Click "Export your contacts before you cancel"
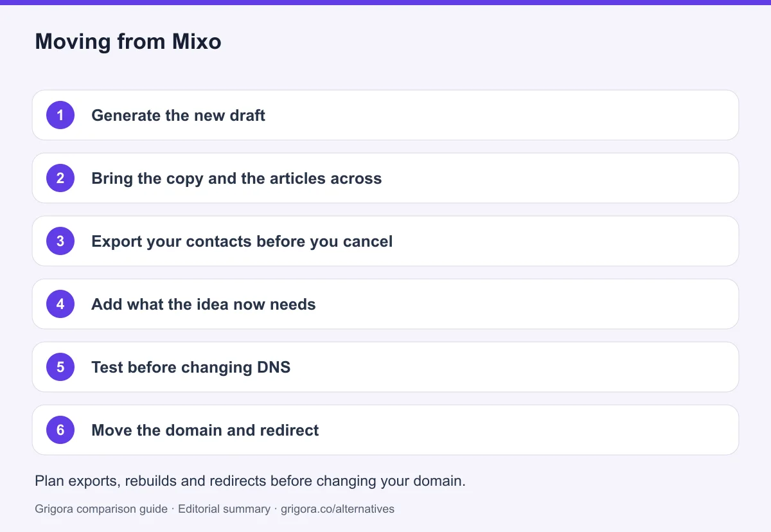This screenshot has width=771, height=532. coord(242,241)
